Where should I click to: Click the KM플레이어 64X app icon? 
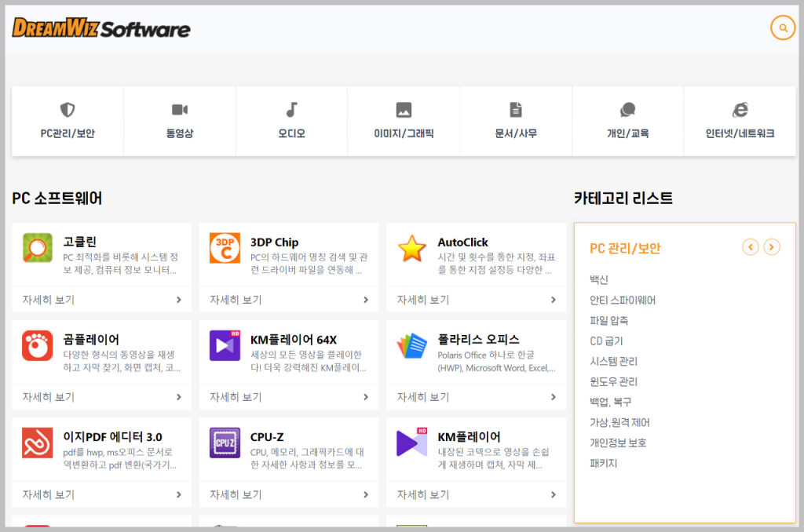(x=225, y=345)
